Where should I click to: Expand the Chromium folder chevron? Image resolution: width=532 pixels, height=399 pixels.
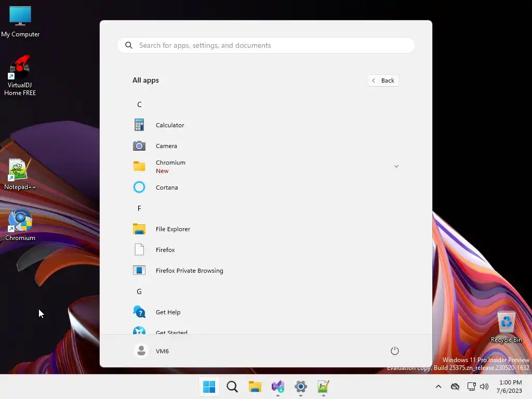[x=396, y=166]
